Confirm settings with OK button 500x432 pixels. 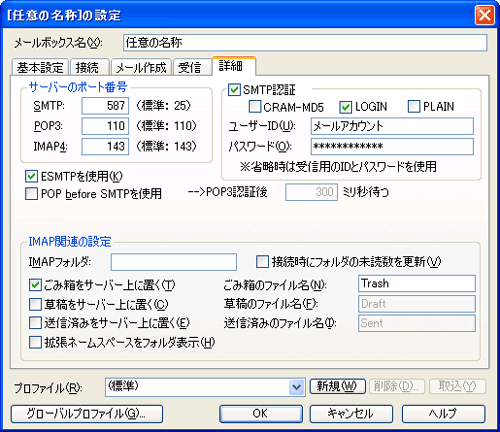261,414
